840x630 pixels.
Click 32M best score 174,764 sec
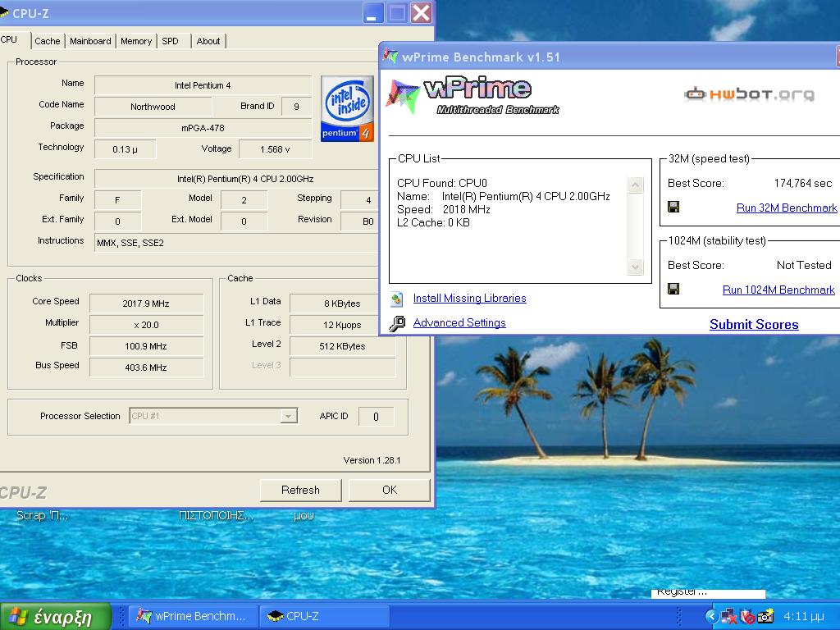(802, 183)
